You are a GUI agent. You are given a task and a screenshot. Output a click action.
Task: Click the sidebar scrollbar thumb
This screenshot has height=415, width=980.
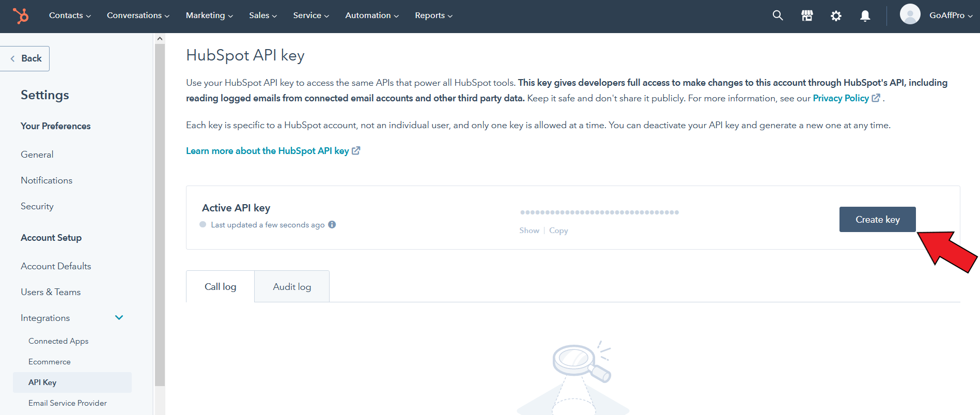click(160, 214)
